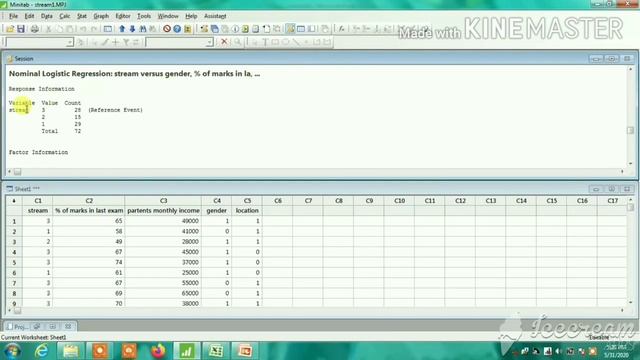Image resolution: width=640 pixels, height=360 pixels.
Task: Click the Session window horizontal scrollbar
Action: [x=316, y=172]
